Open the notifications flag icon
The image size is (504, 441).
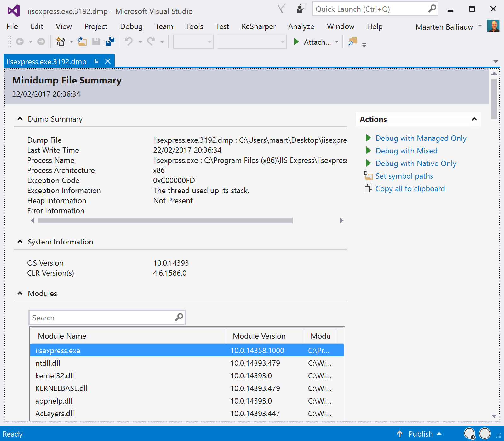281,8
